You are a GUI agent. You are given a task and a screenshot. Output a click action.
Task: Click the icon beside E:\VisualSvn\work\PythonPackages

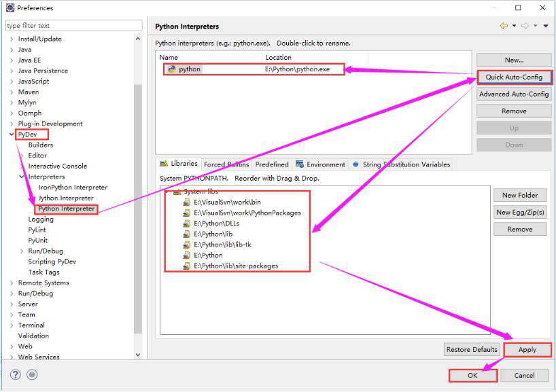(x=186, y=213)
